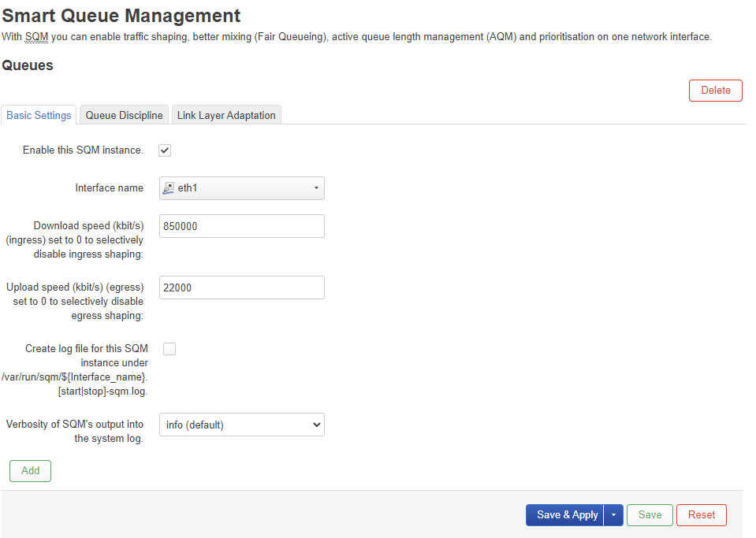This screenshot has width=756, height=538.
Task: Enable the Create log file checkbox
Action: click(169, 349)
